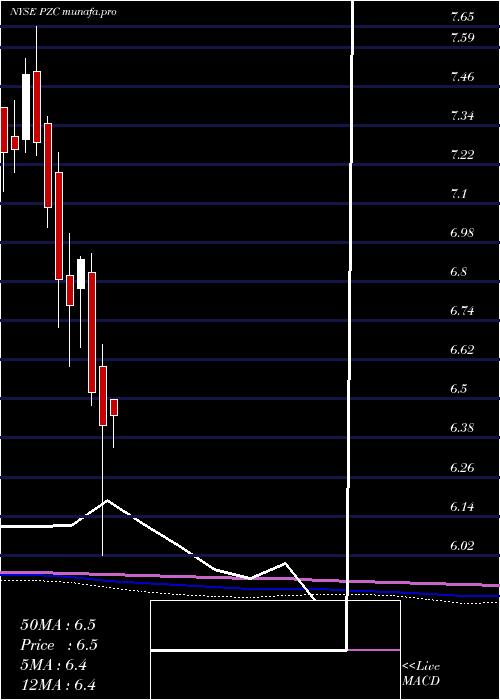Click the 6.02 price axis label

[x=462, y=546]
